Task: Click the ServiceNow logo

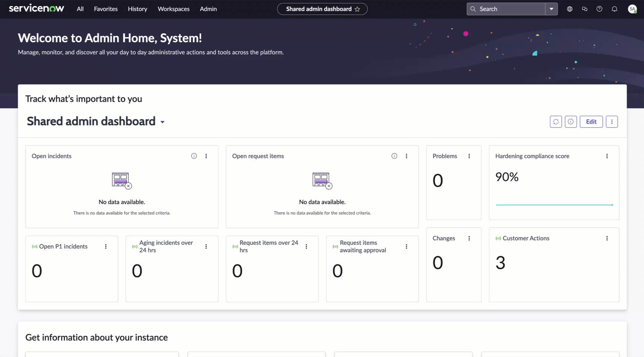Action: (x=36, y=9)
